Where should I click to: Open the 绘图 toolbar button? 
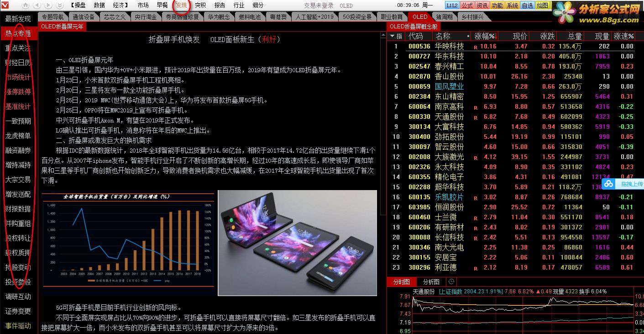pyautogui.click(x=542, y=5)
